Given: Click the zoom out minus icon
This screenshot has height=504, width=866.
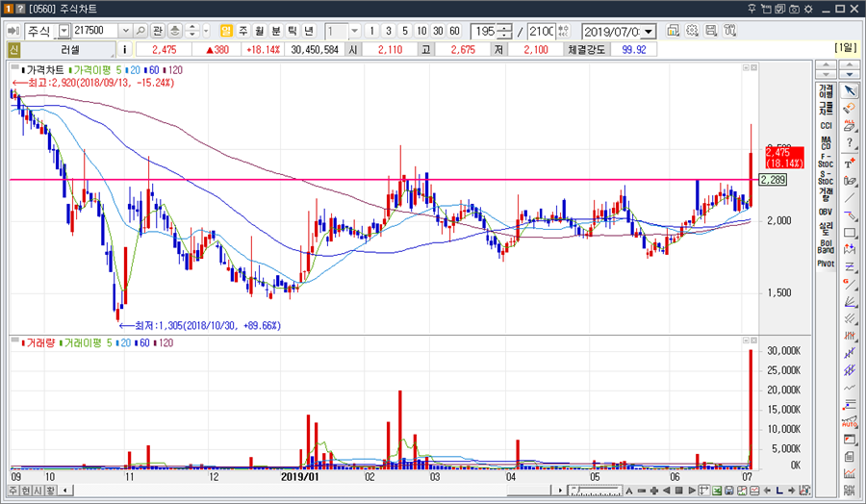Looking at the screenshot, I should tap(642, 491).
